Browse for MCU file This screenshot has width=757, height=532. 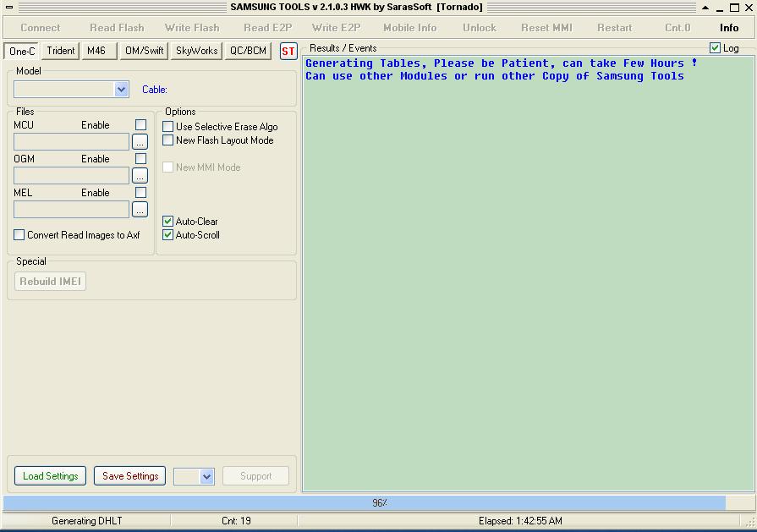(x=140, y=142)
